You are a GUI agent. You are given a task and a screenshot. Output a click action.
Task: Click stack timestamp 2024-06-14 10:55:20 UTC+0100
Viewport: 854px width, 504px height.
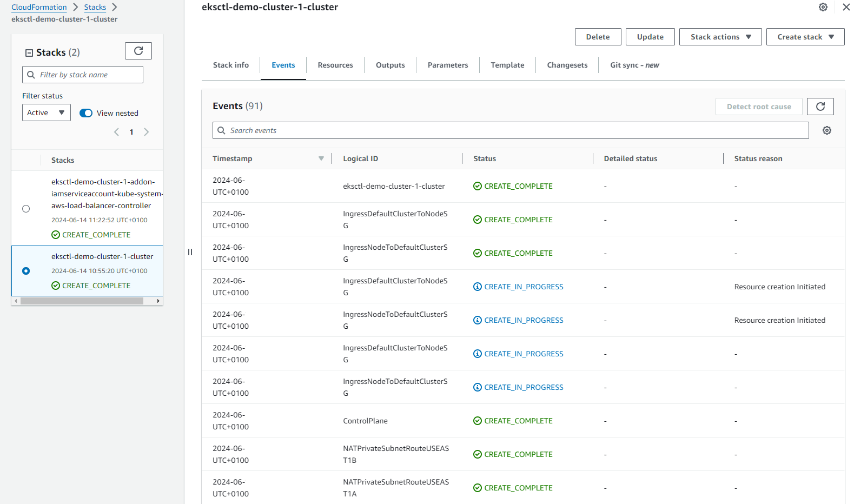click(100, 271)
